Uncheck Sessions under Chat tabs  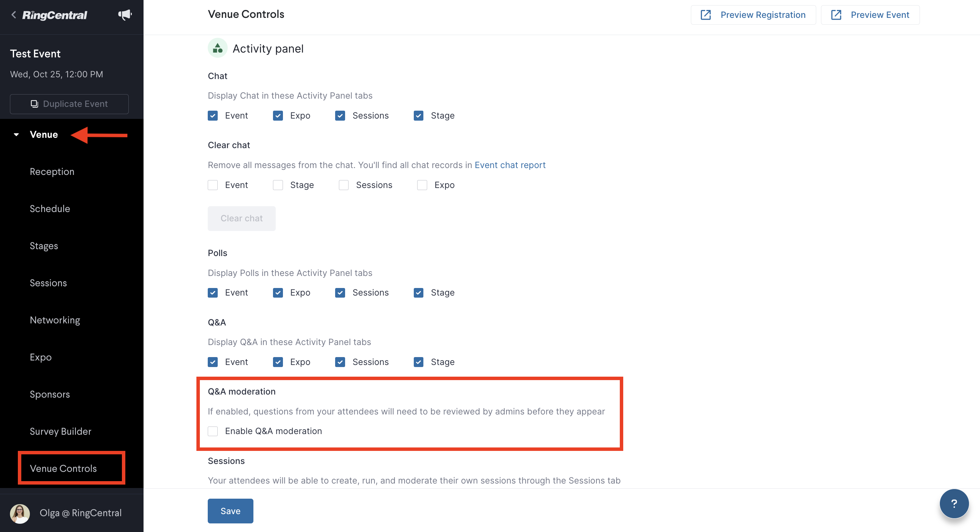coord(340,116)
